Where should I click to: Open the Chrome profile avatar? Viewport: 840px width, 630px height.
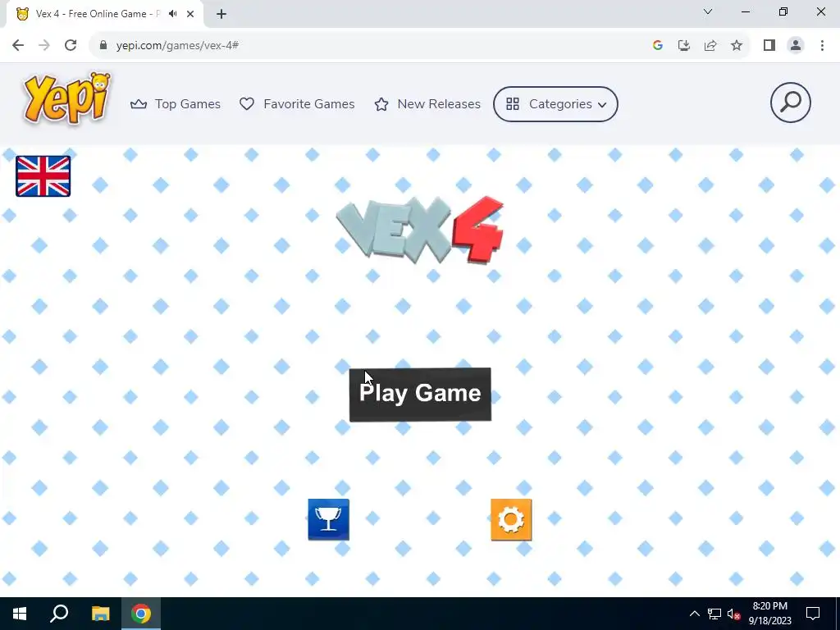click(x=796, y=46)
